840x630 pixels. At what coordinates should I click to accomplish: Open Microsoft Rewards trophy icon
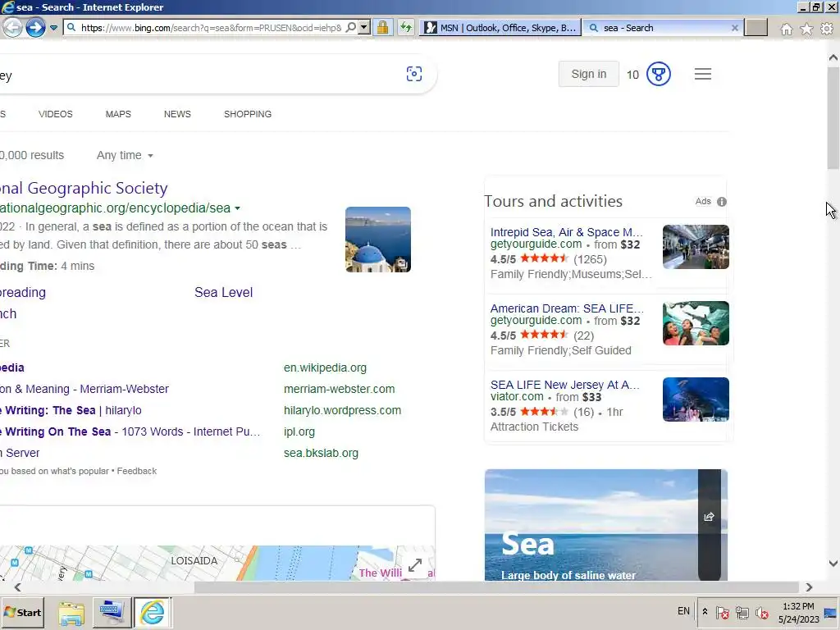[659, 74]
